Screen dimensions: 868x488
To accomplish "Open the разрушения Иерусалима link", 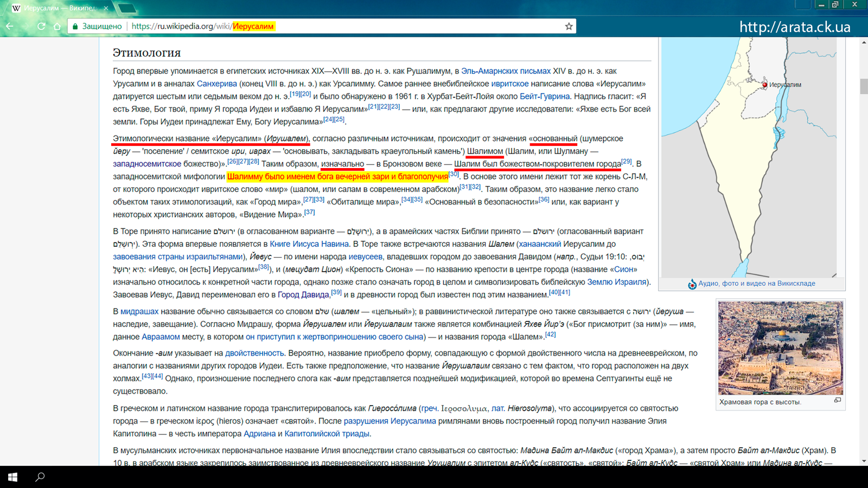I will 390,421.
